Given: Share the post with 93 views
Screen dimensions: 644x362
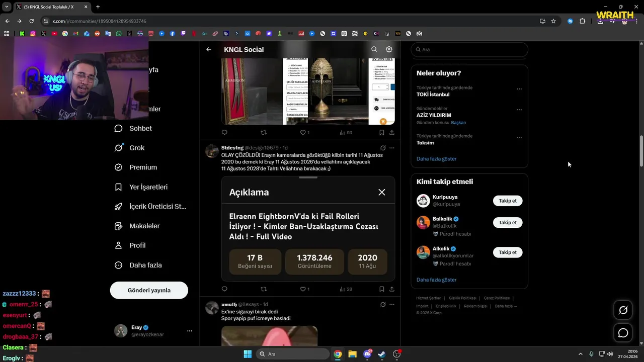Looking at the screenshot, I should tap(392, 133).
